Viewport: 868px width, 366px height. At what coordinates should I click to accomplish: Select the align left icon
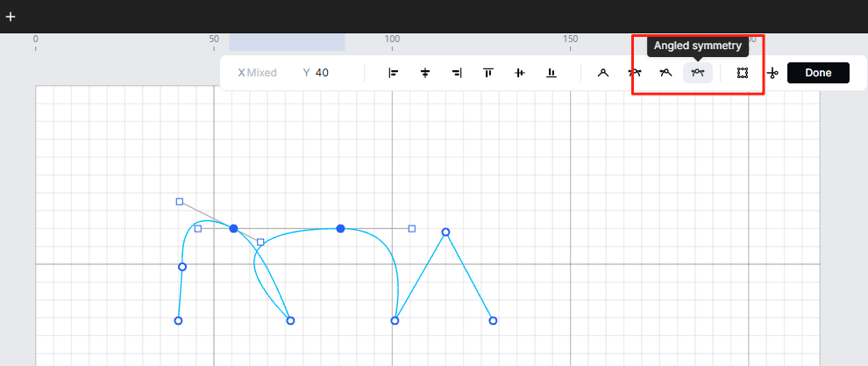coord(394,73)
